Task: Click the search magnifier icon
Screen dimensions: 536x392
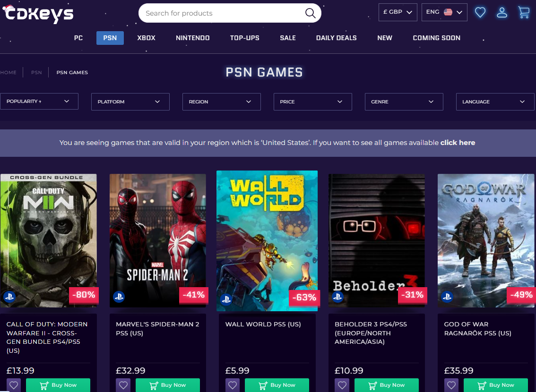Action: coord(310,13)
